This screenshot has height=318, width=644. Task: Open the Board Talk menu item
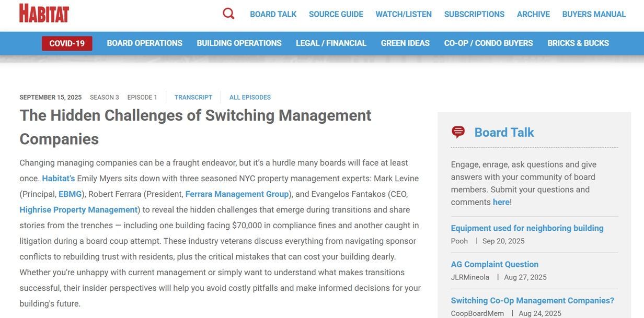[x=273, y=14]
